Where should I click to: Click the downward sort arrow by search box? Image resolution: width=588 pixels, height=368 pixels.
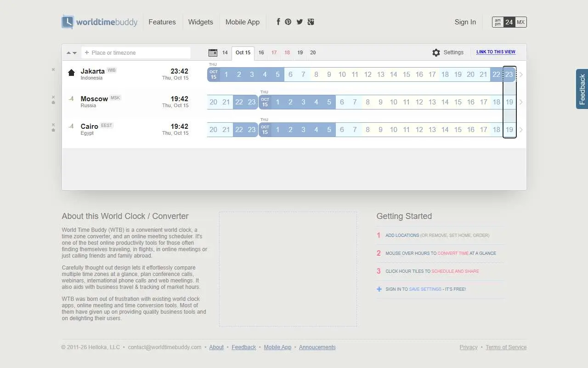pyautogui.click(x=74, y=53)
